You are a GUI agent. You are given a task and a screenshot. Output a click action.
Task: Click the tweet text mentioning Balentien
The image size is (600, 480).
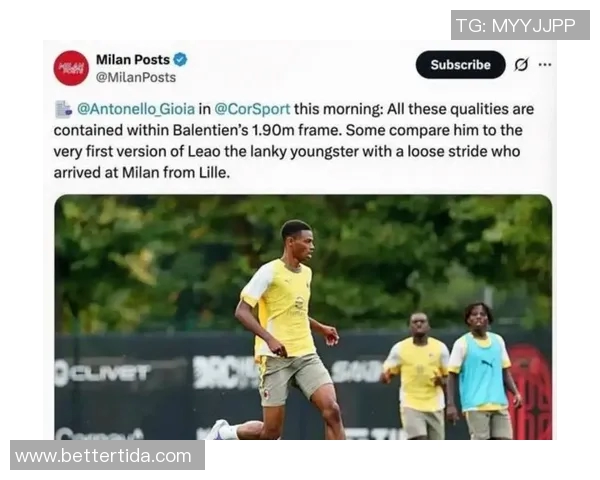(293, 141)
